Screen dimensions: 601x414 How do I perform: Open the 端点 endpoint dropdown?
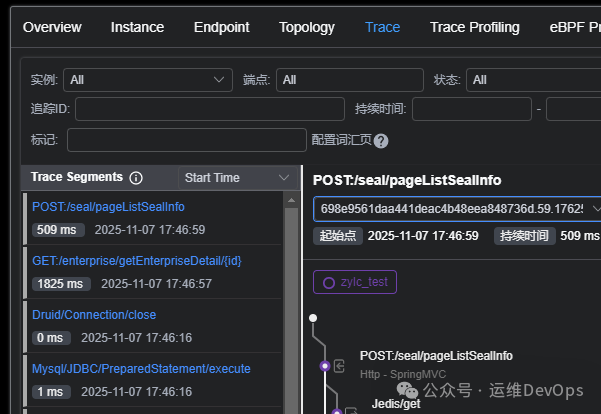coord(350,80)
